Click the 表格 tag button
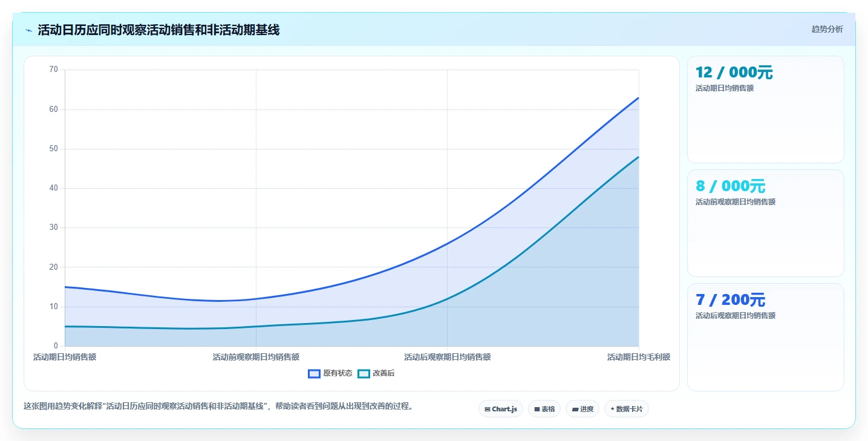Viewport: 868px width, 441px height. (x=544, y=409)
